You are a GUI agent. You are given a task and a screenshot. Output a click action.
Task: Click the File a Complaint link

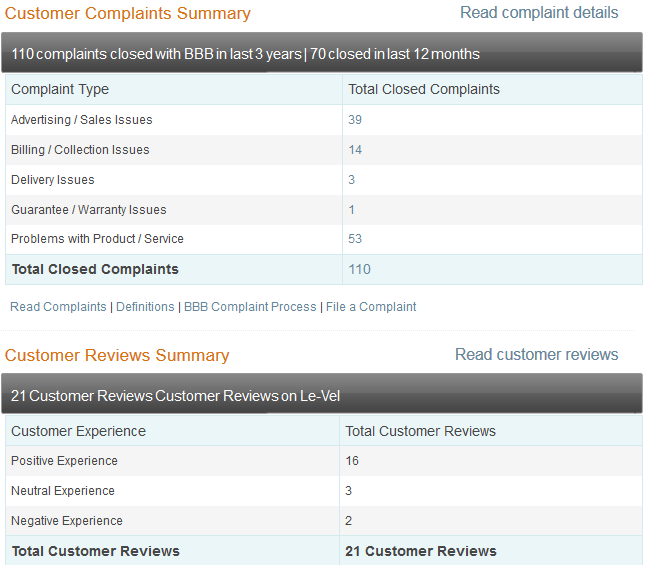(371, 307)
